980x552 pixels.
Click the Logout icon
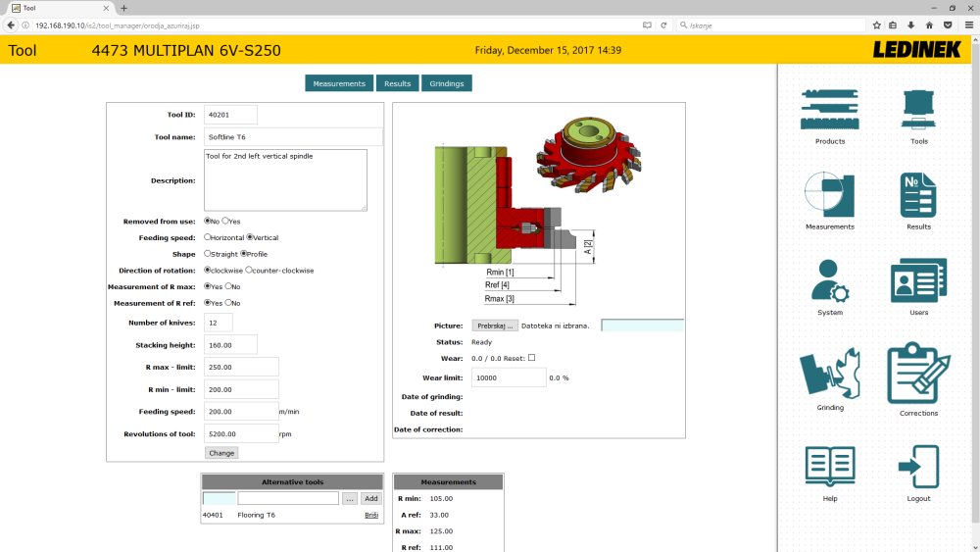coord(918,467)
